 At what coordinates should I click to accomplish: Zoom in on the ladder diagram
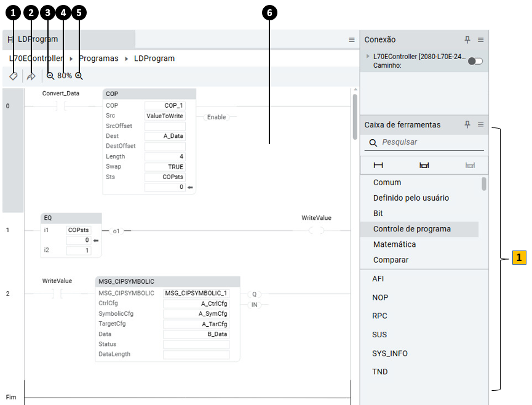(79, 76)
